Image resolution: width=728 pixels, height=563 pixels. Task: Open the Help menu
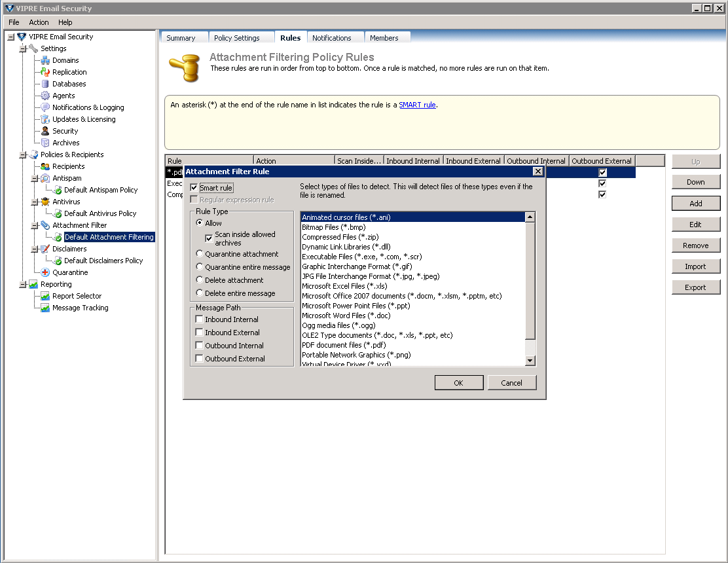tap(65, 22)
